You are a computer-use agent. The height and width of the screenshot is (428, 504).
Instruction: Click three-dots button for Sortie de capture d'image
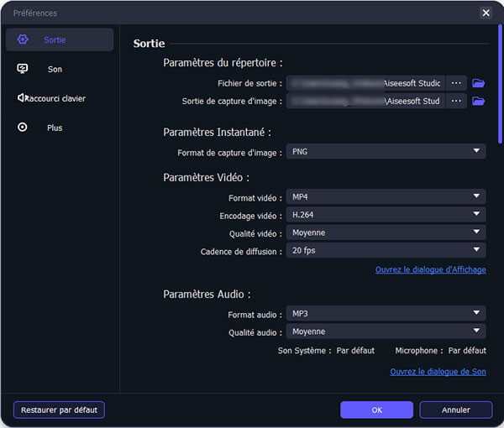click(456, 101)
